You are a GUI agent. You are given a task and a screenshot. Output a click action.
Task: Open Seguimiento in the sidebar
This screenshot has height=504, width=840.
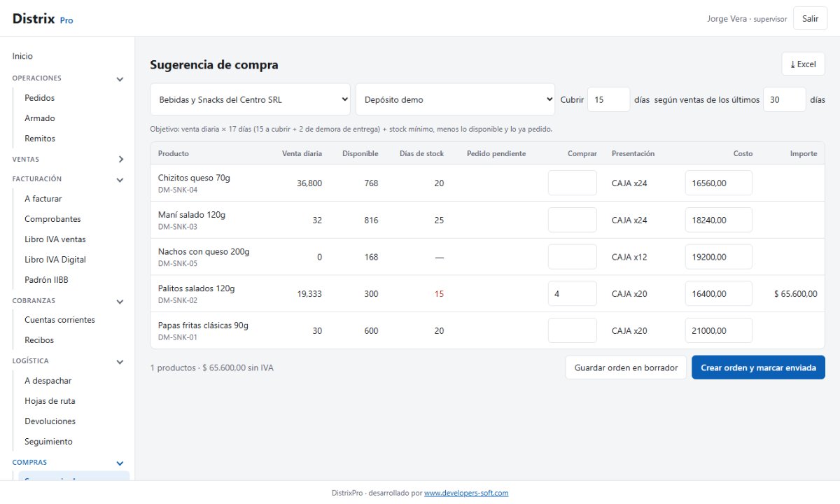[x=48, y=442]
